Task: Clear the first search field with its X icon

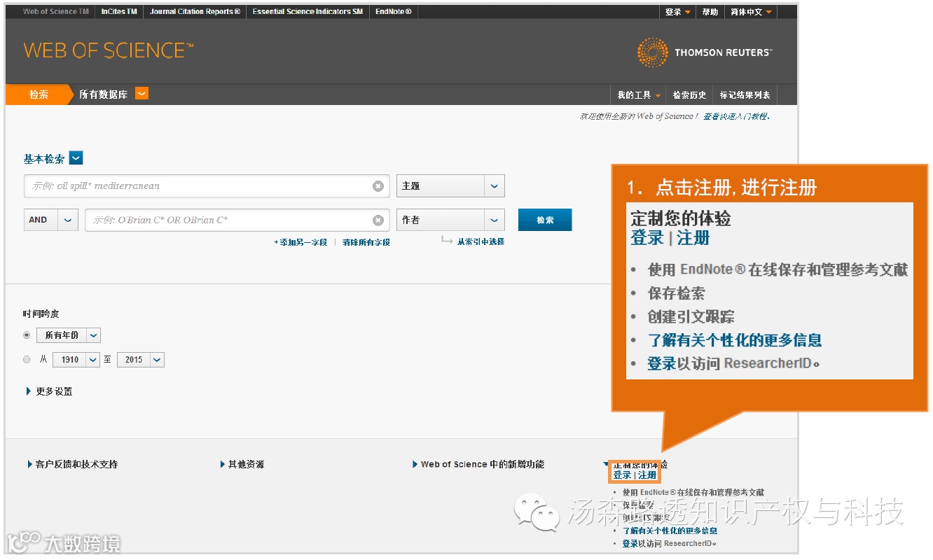Action: (378, 186)
